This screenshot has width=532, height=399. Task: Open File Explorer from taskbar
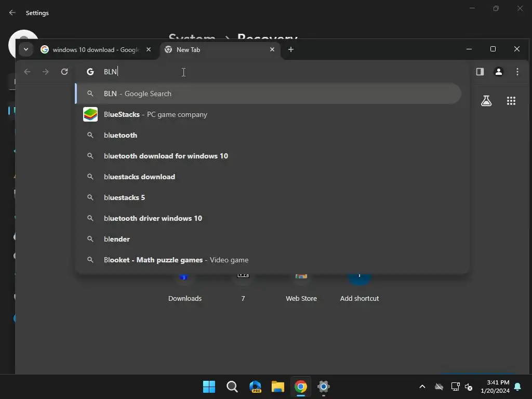pos(278,387)
